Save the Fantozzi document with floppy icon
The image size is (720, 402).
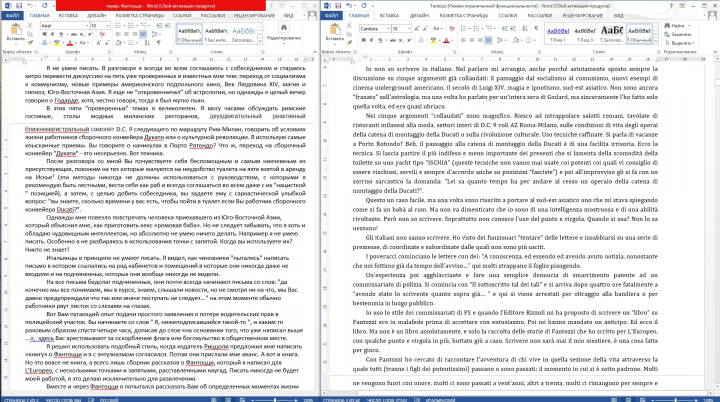(338, 6)
